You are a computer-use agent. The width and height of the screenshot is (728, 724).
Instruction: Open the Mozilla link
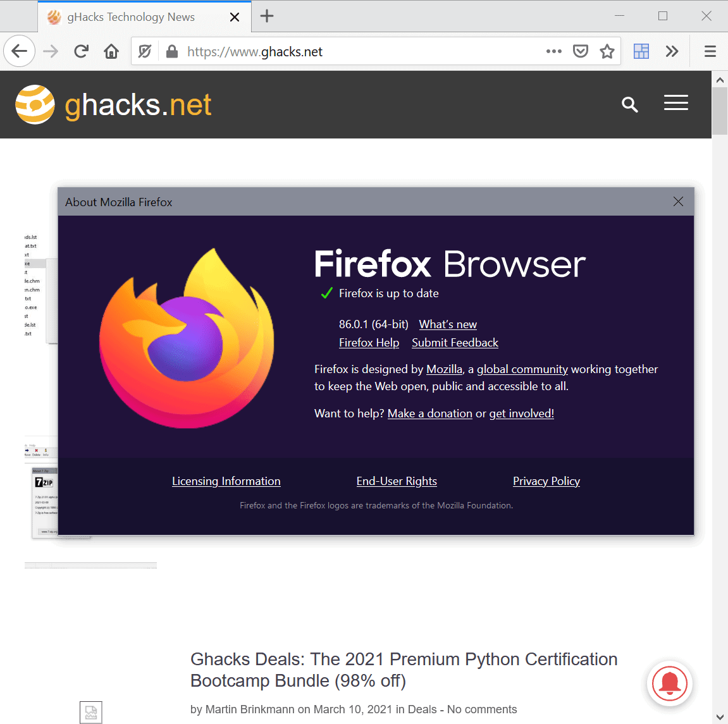pos(444,369)
